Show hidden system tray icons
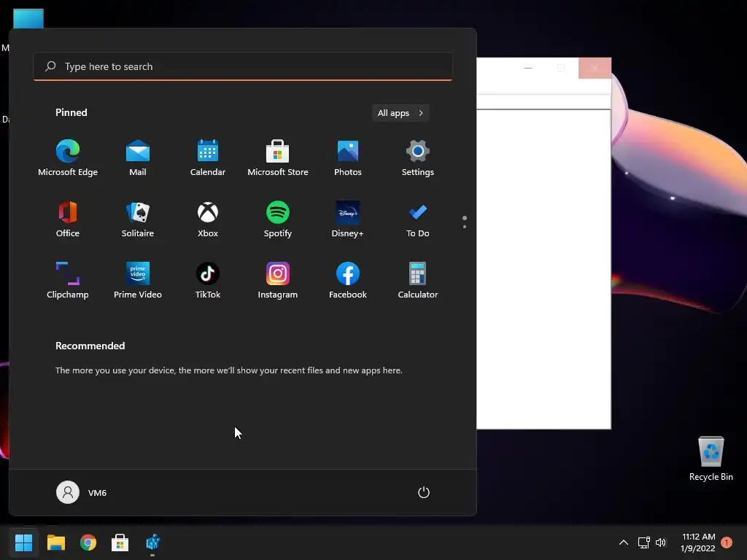 623,542
